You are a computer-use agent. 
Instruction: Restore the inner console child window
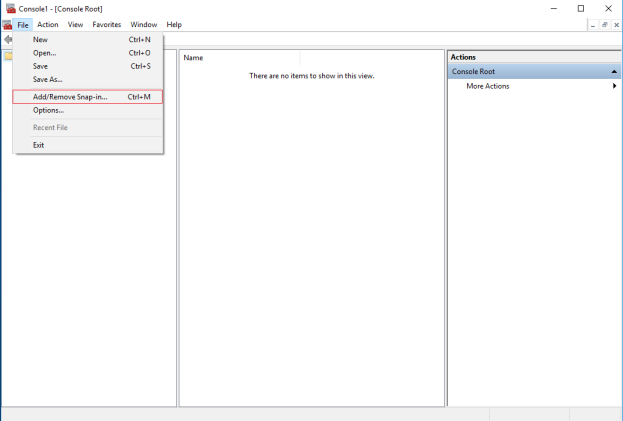[604, 24]
